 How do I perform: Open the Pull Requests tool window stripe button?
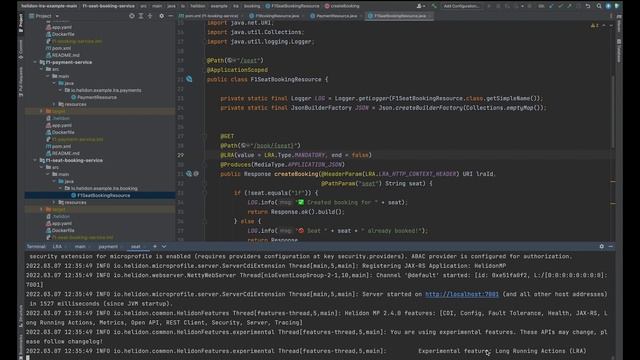tap(21, 82)
